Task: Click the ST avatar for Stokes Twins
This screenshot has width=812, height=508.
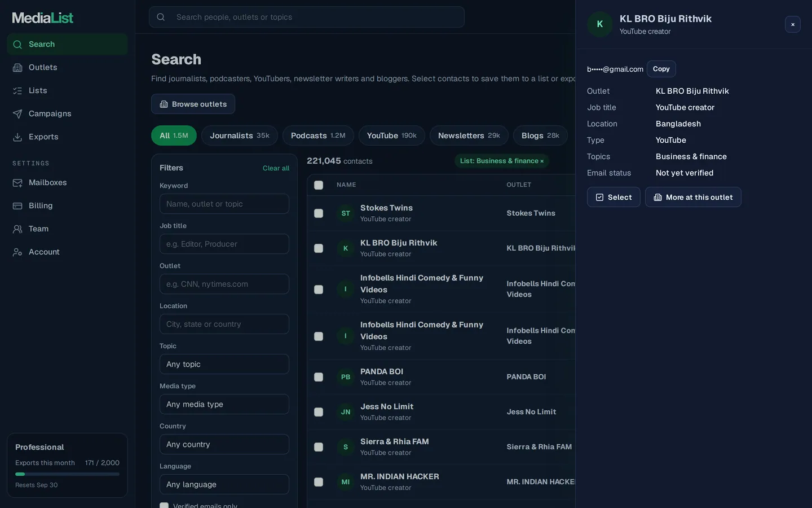Action: pos(346,213)
